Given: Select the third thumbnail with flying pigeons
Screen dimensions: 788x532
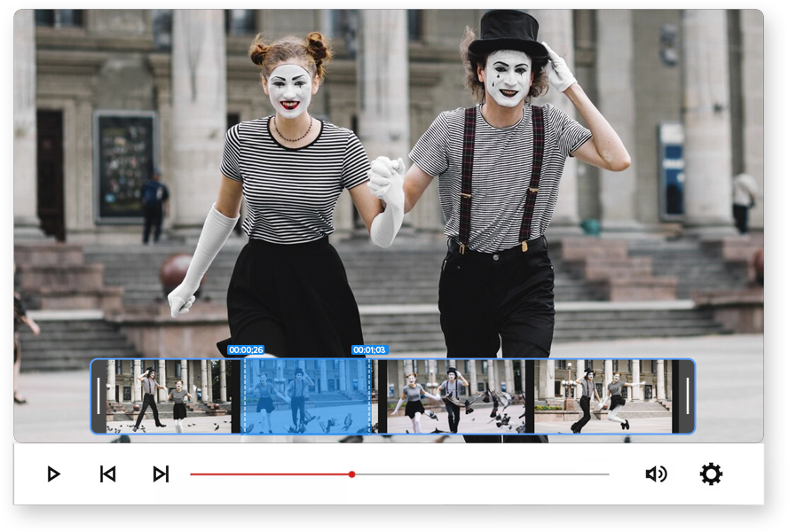Looking at the screenshot, I should (x=455, y=396).
